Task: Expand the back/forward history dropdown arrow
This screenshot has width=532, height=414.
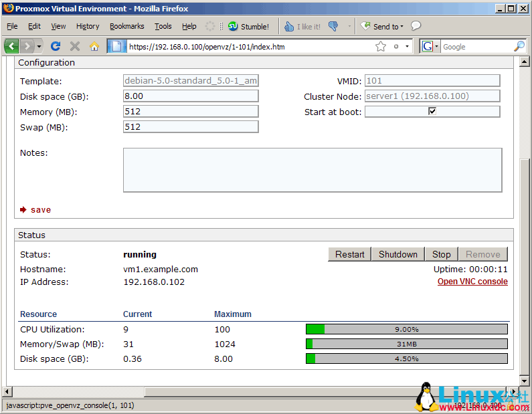Action: point(39,46)
